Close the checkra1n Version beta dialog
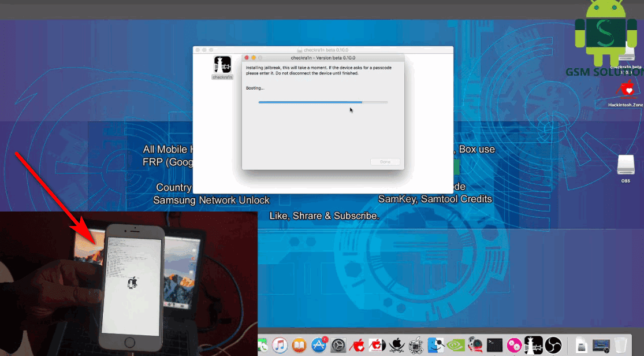This screenshot has height=356, width=644. click(247, 58)
